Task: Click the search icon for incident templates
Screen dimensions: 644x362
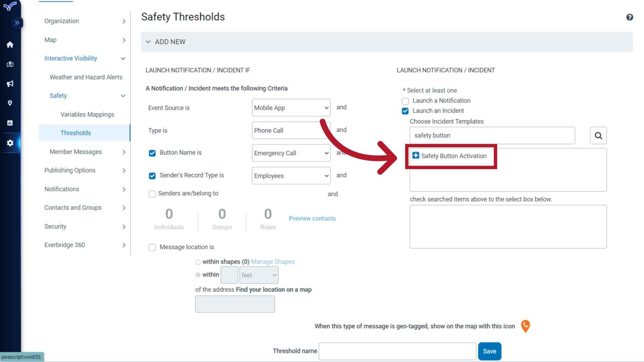Action: coord(598,135)
